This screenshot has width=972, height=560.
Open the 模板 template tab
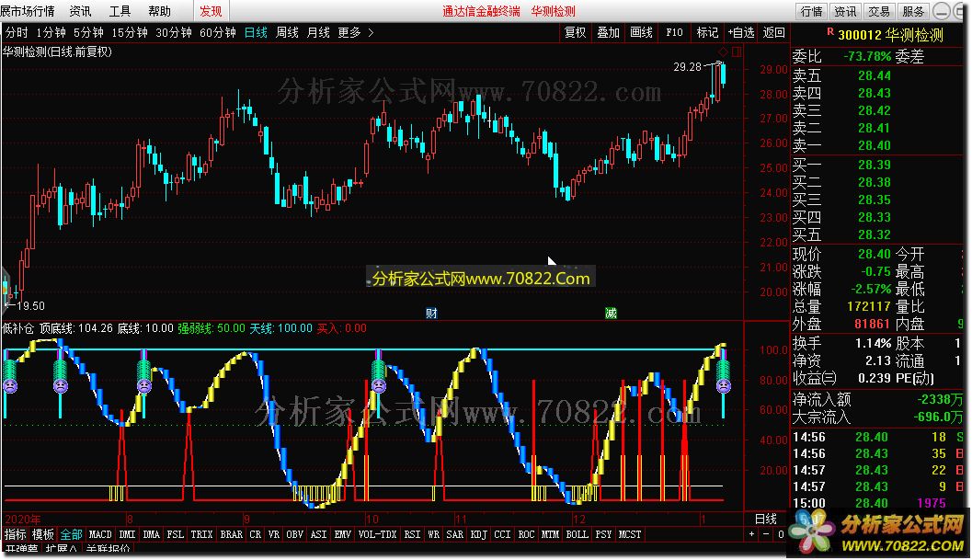pyautogui.click(x=43, y=534)
